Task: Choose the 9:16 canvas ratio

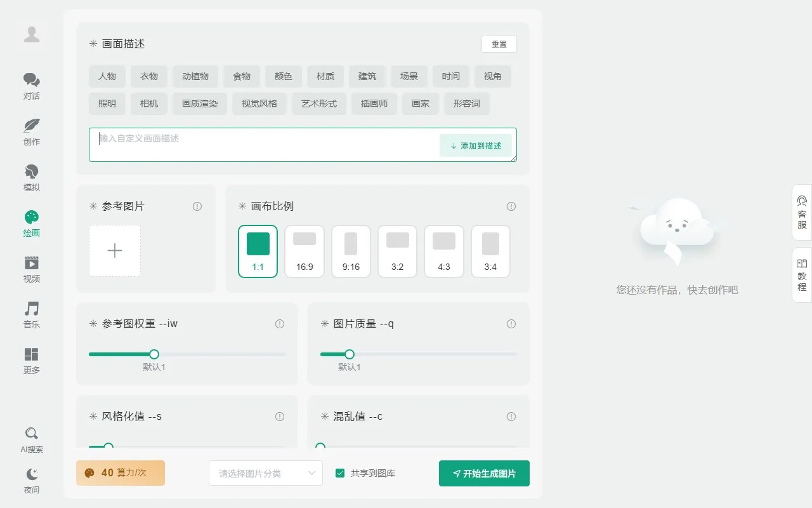Action: coord(351,251)
